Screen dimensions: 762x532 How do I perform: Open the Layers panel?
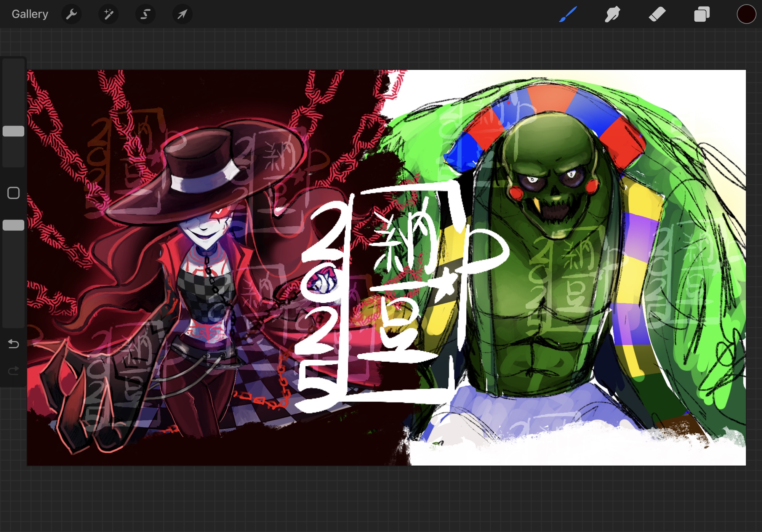pyautogui.click(x=701, y=14)
